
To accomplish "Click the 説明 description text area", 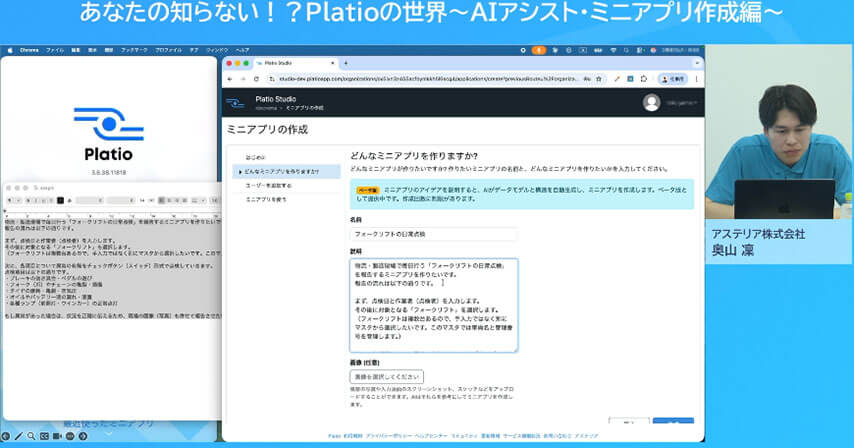I will pos(434,305).
